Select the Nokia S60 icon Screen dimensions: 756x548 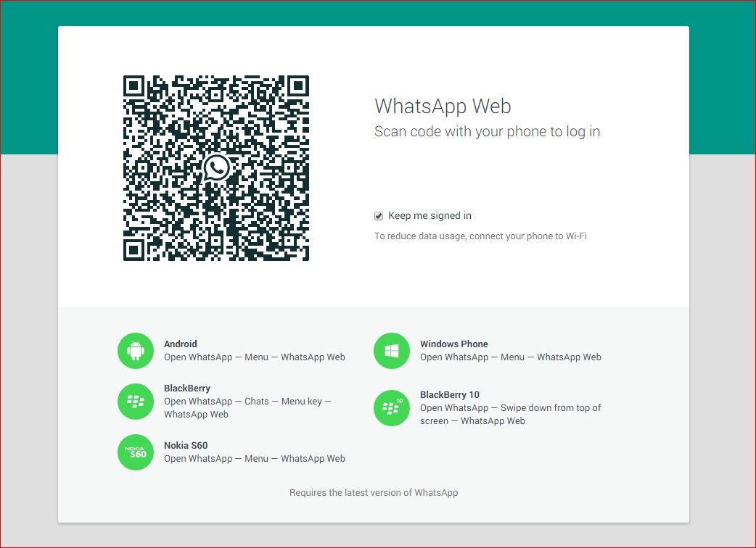(x=136, y=452)
